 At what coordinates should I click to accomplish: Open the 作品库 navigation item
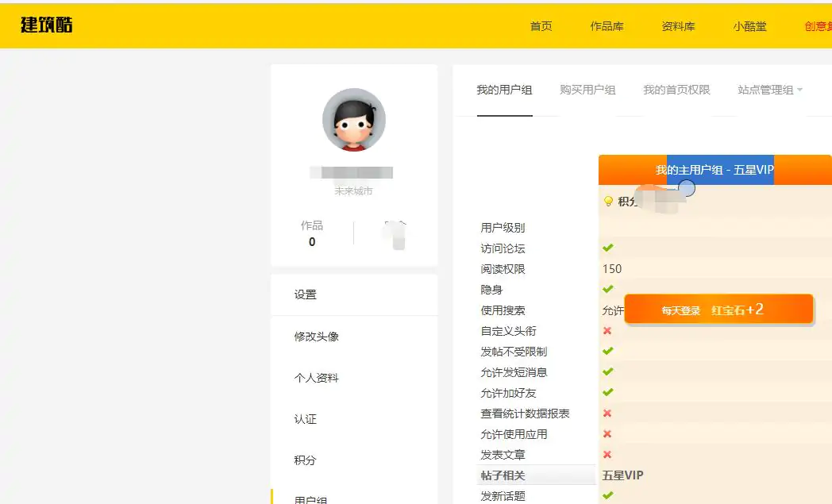607,26
